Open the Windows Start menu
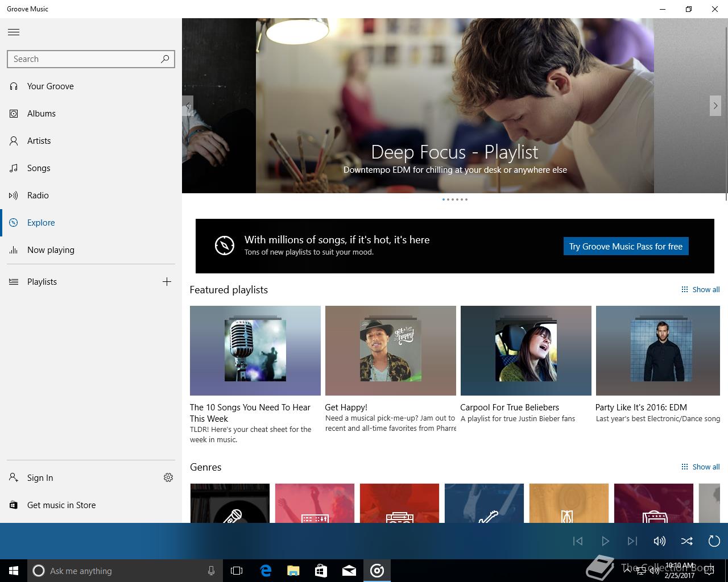This screenshot has width=728, height=582. (x=14, y=571)
